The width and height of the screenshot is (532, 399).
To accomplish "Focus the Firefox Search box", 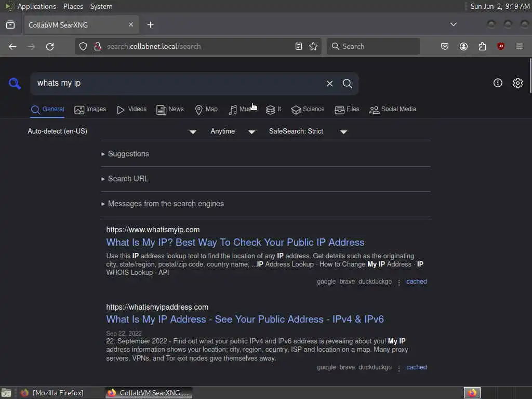I will click(373, 46).
